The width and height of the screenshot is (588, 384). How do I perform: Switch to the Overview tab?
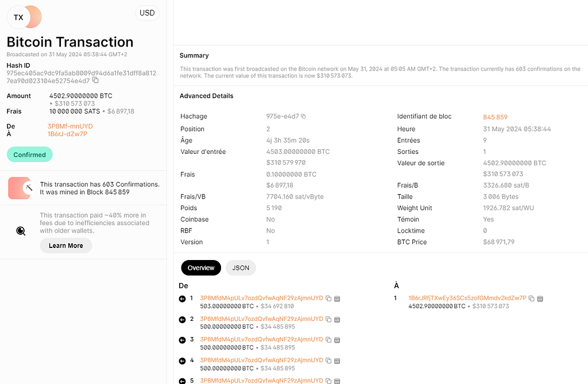point(201,267)
